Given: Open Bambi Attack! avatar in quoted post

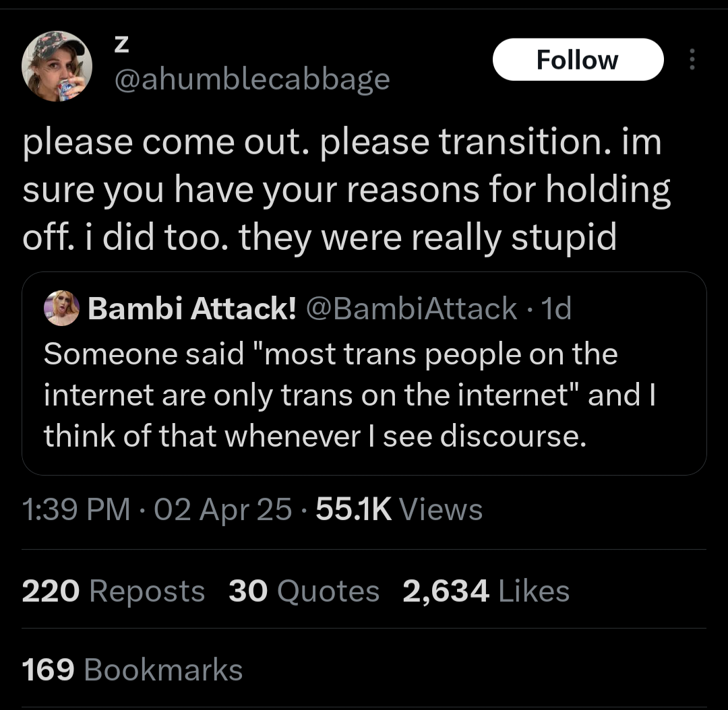Looking at the screenshot, I should coord(62,308).
